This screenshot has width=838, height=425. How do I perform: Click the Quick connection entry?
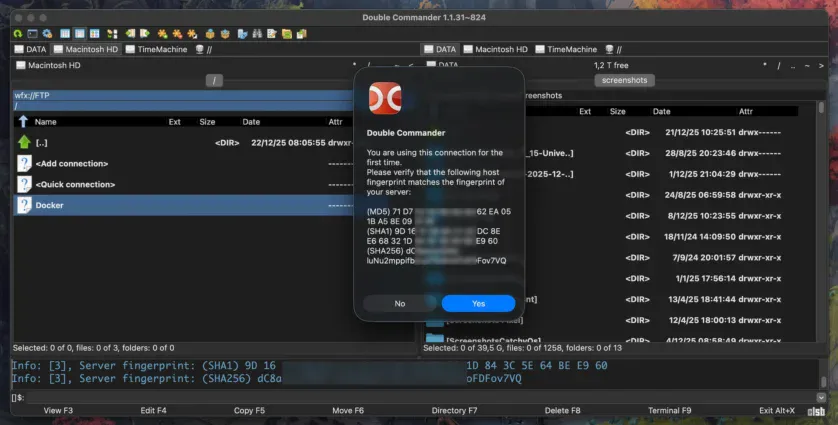(x=75, y=184)
